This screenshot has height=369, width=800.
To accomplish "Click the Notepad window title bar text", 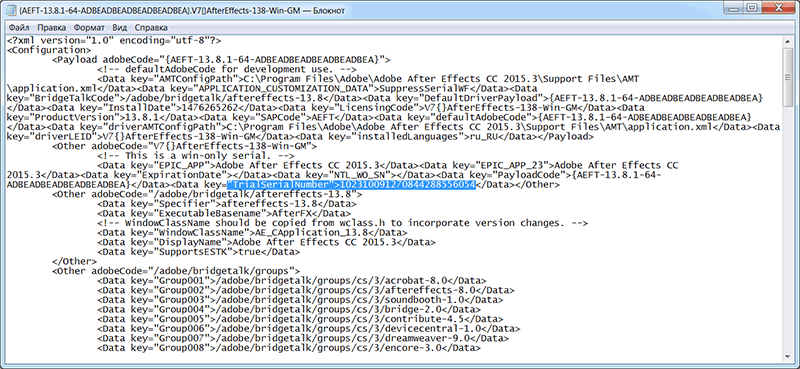I will [181, 10].
